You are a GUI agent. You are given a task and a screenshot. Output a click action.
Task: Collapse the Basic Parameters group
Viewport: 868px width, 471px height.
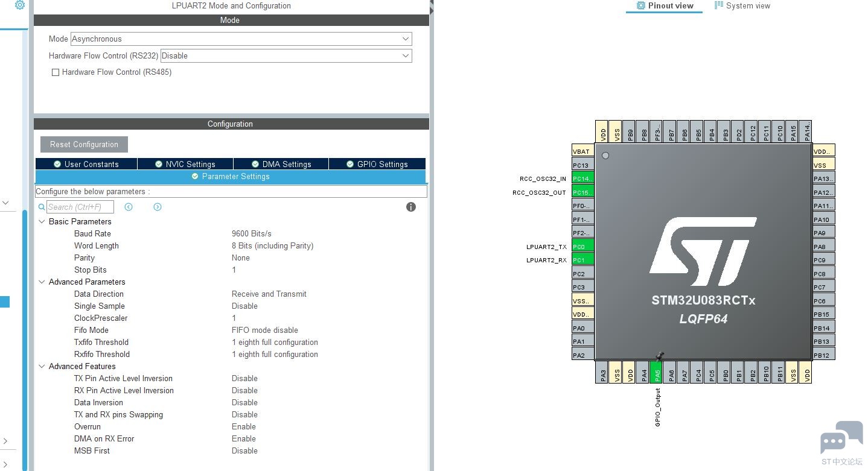click(x=42, y=221)
